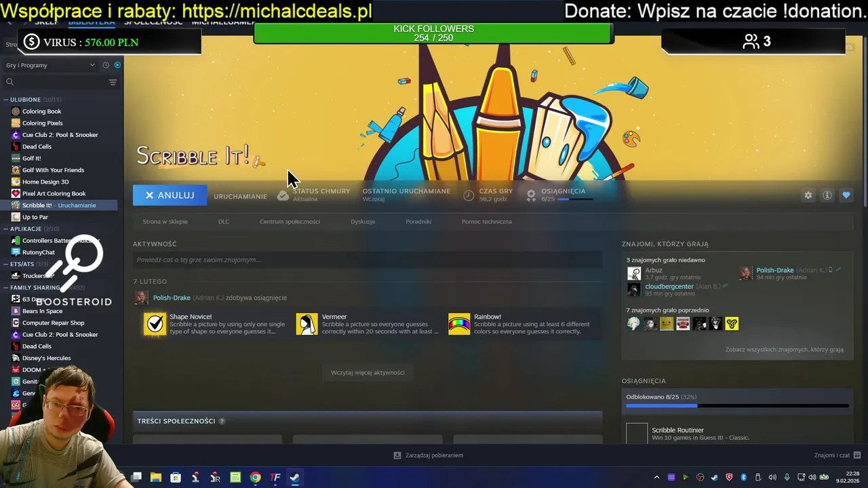
Task: Select RutonyChat in Aplikacje
Action: 38,252
